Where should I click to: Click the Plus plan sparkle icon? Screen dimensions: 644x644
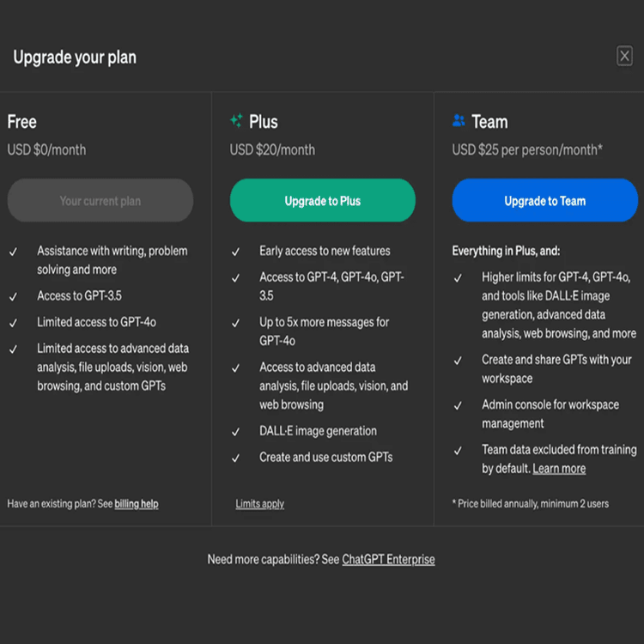tap(236, 121)
